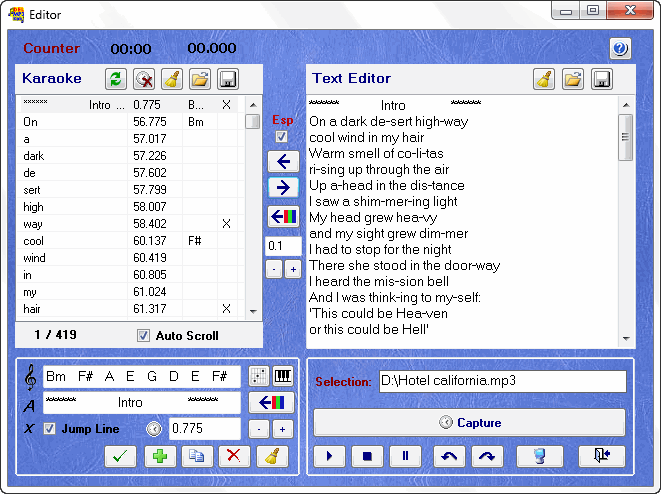Screen dimensions: 661x494
Task: Select the 'sert' row at 57.799
Action: [x=130, y=190]
